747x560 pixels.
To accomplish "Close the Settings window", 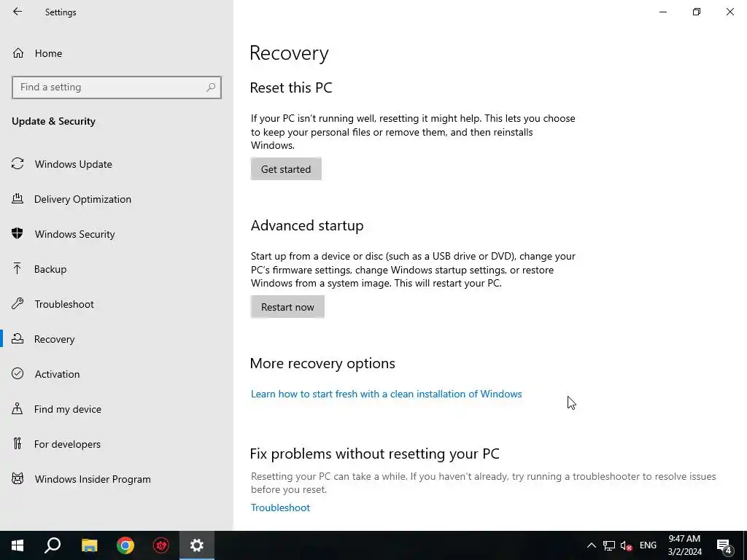I will pyautogui.click(x=729, y=12).
